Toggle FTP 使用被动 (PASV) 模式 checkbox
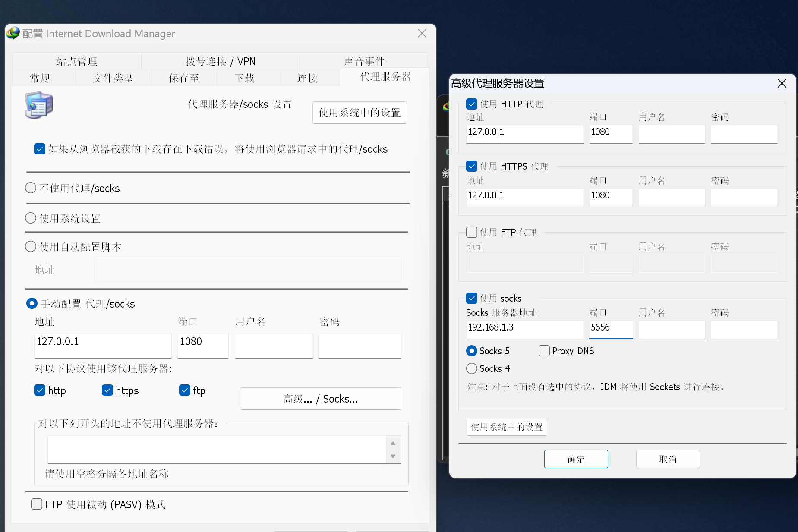The width and height of the screenshot is (798, 532). pos(37,504)
